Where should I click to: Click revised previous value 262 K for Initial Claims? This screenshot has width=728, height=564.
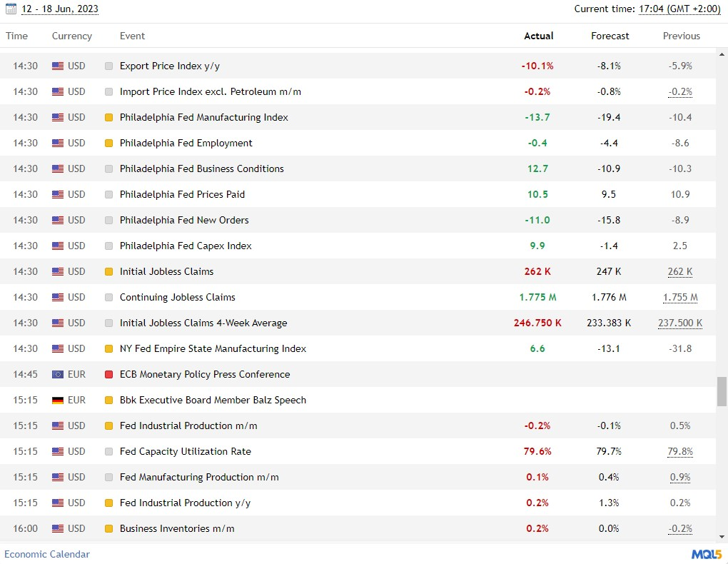tap(679, 271)
